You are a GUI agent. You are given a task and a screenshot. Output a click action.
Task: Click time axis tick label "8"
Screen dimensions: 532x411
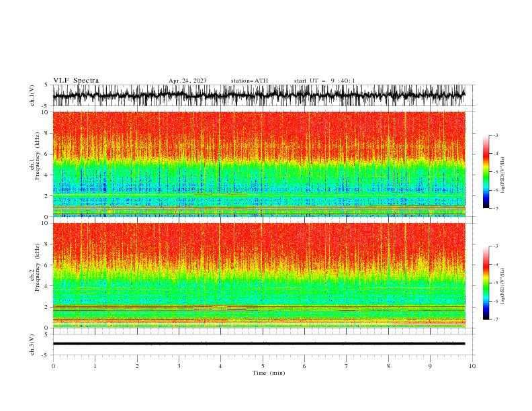pos(388,366)
